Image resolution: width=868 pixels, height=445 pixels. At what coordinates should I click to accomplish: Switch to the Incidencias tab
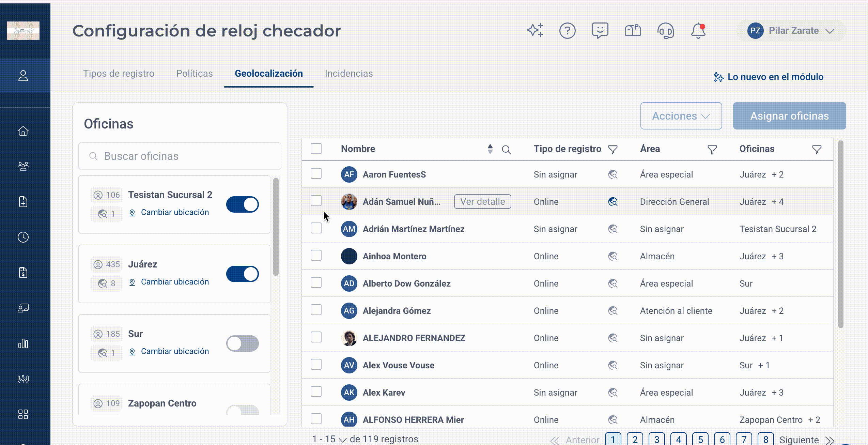point(349,74)
